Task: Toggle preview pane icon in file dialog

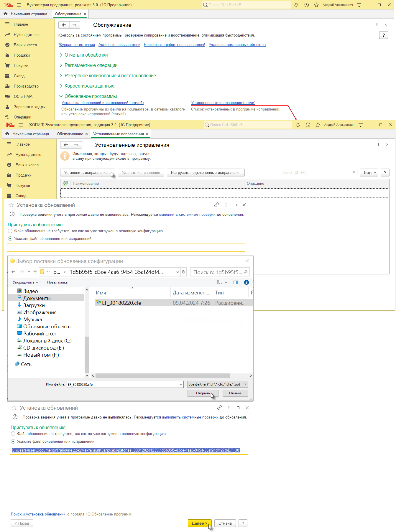Action: (x=236, y=282)
